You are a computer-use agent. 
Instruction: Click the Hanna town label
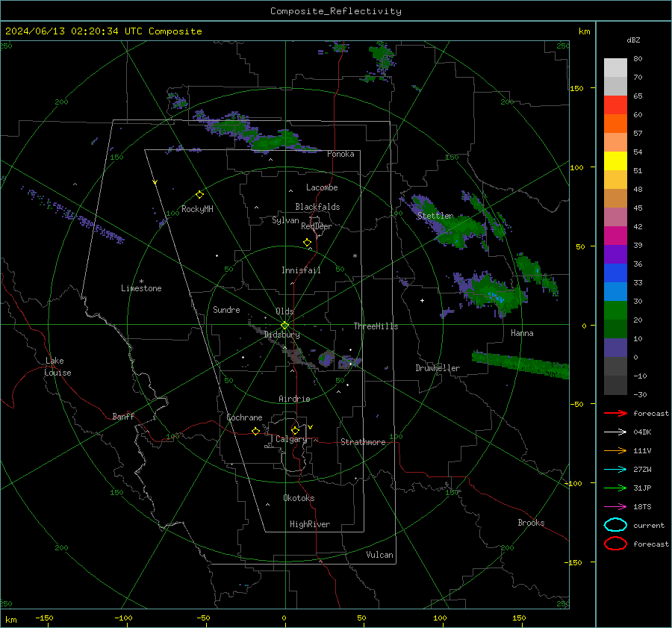pos(522,333)
